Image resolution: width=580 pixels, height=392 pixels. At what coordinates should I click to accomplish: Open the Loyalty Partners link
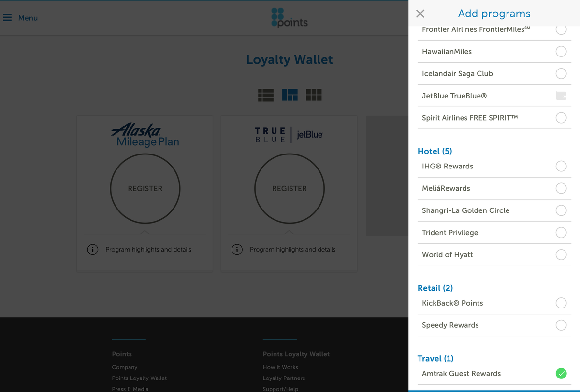coord(284,378)
